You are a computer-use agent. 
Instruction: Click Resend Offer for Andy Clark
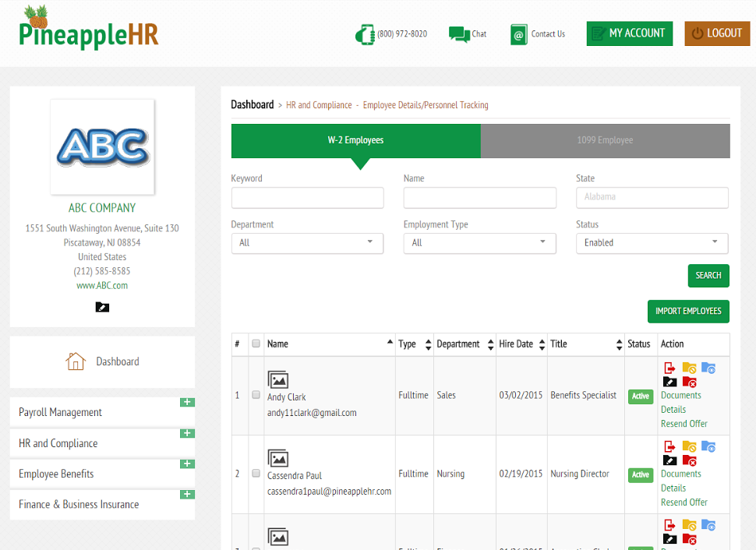pos(684,424)
